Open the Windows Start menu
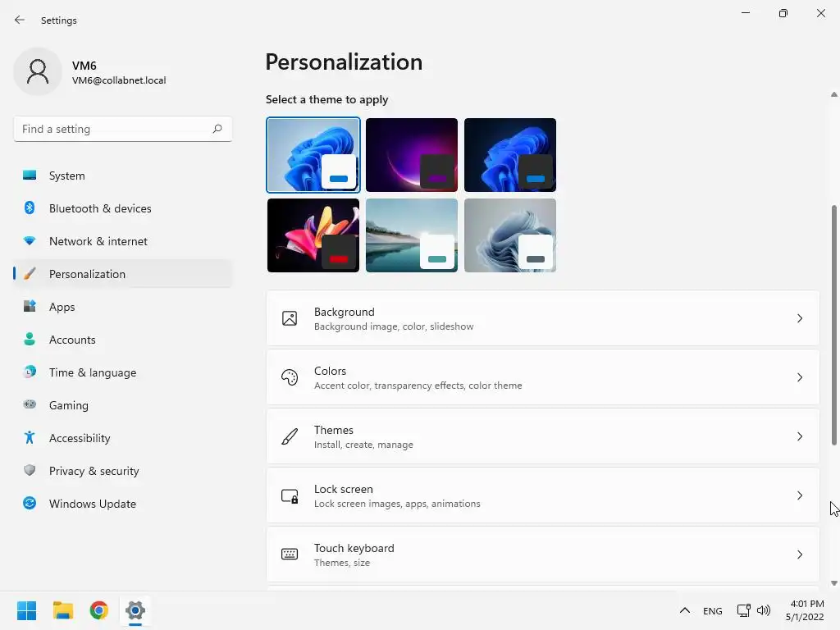The width and height of the screenshot is (840, 630). coord(27,610)
